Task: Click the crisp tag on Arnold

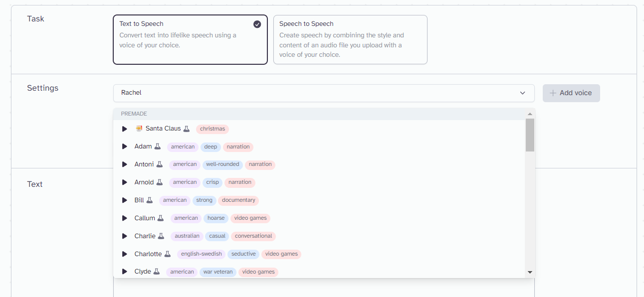Action: pos(213,182)
